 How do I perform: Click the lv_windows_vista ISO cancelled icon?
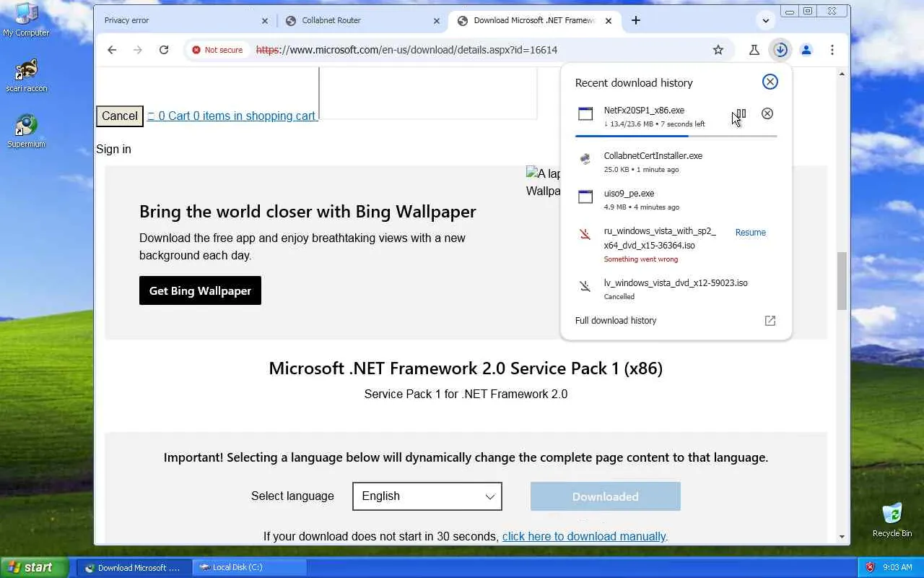585,286
